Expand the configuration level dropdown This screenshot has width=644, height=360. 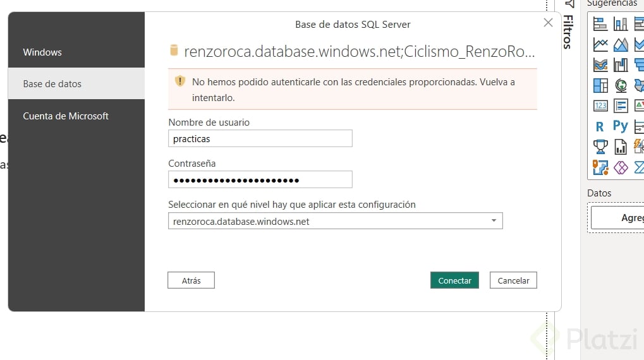(x=494, y=221)
